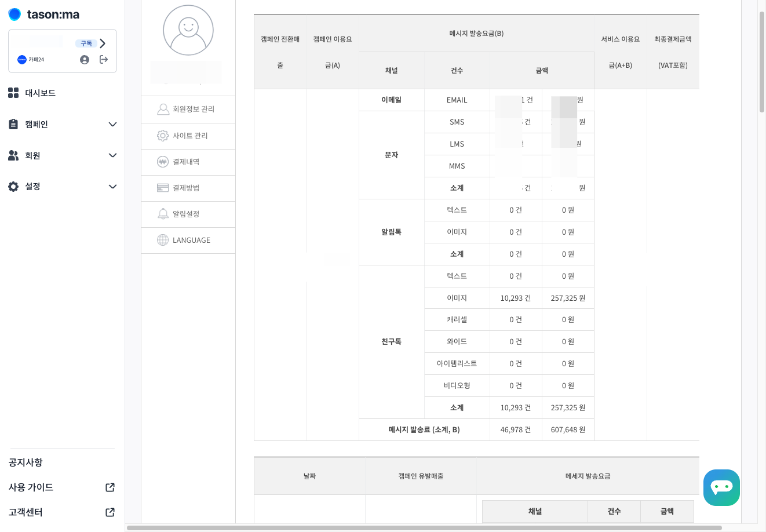Click the members people icon
This screenshot has height=532, width=766.
13,155
